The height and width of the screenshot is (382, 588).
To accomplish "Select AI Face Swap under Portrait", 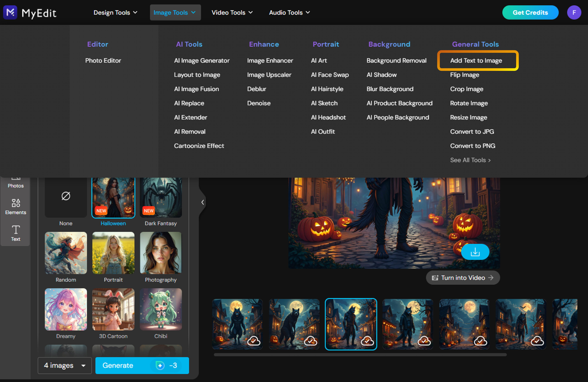I will 330,75.
